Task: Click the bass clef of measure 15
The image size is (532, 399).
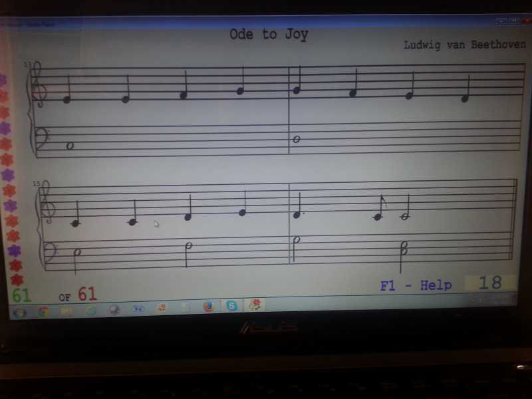Action: [x=51, y=253]
